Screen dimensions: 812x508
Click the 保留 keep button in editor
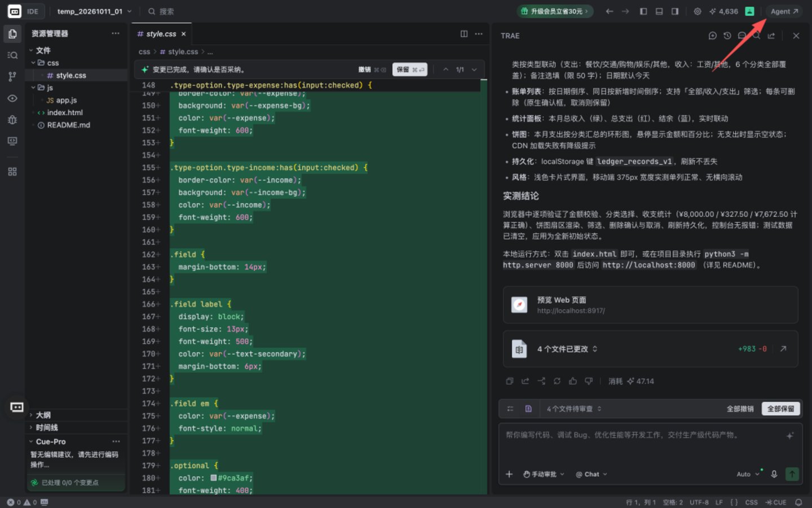pyautogui.click(x=410, y=69)
